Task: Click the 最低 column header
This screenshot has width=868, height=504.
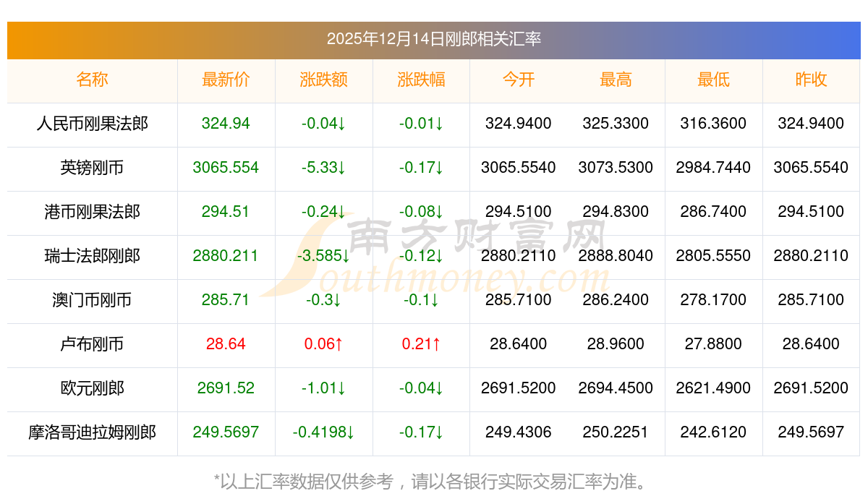Action: coord(714,80)
